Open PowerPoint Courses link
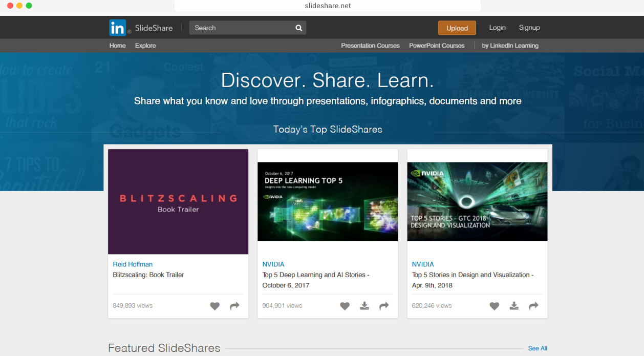644x356 pixels. 437,46
